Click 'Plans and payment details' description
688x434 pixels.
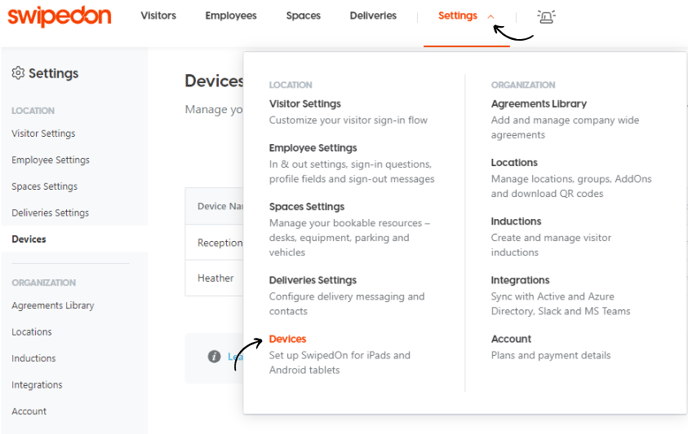(551, 355)
